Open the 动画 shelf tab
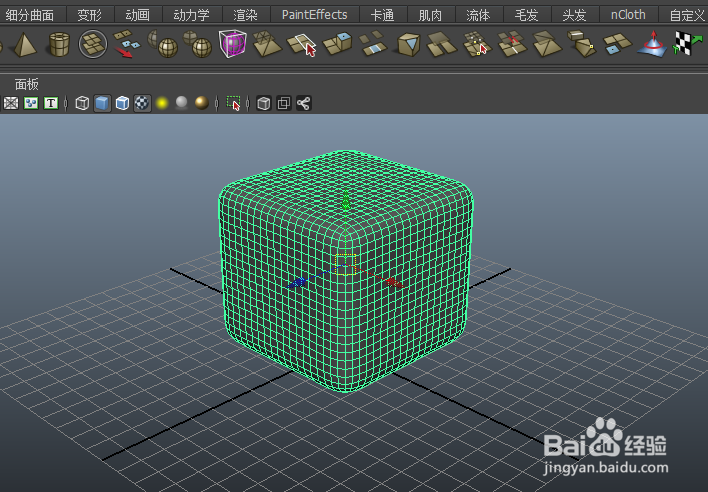This screenshot has height=492, width=708. (x=137, y=15)
